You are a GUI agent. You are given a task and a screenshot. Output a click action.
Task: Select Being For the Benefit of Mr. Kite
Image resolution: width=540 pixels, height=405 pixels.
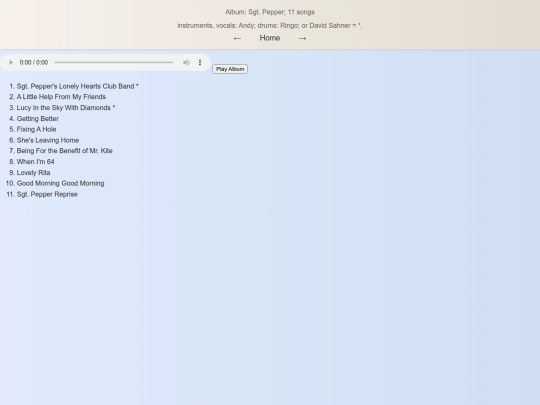click(64, 151)
